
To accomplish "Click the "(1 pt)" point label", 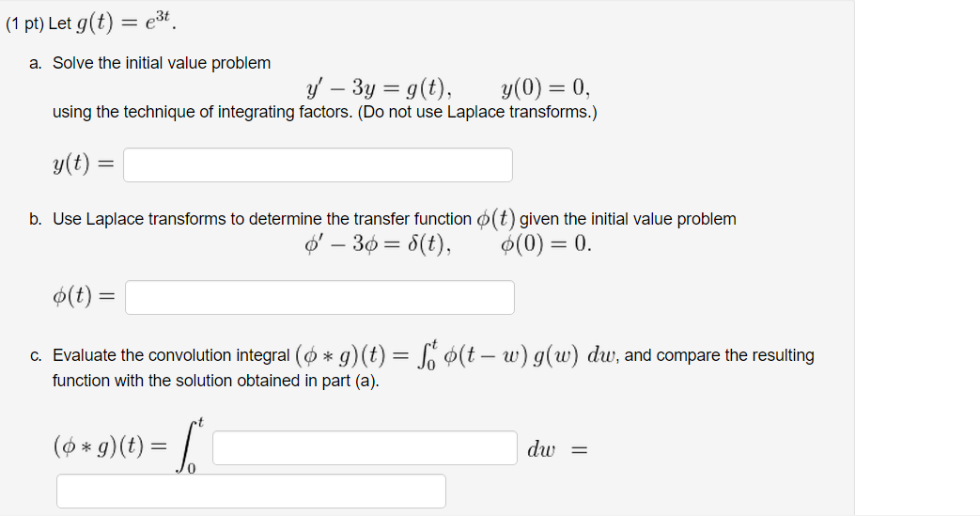I will [24, 23].
